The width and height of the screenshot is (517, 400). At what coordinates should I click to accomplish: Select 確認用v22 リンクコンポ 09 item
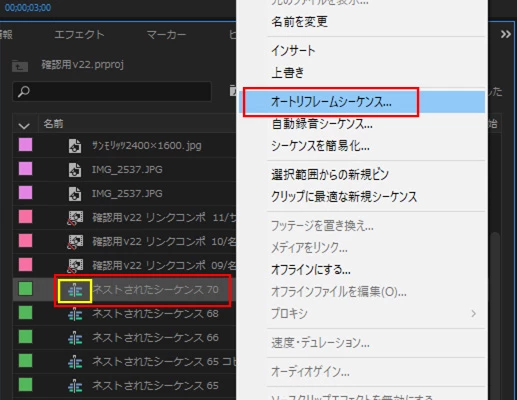point(164,266)
